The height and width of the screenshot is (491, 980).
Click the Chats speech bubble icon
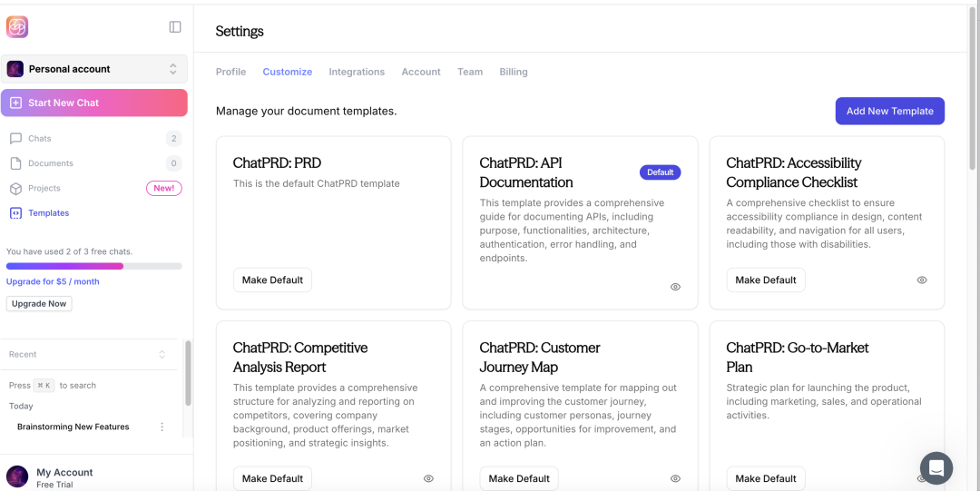pos(15,138)
